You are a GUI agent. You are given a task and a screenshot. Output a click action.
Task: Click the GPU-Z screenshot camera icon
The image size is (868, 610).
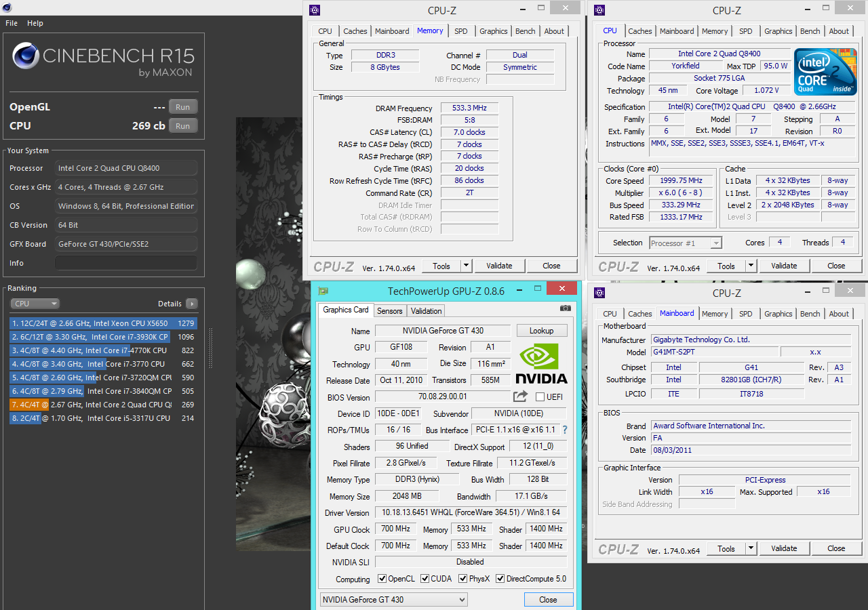coord(566,308)
